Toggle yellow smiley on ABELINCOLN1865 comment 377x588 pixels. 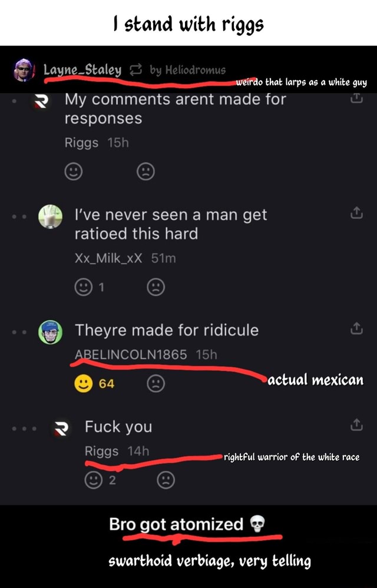pos(84,384)
